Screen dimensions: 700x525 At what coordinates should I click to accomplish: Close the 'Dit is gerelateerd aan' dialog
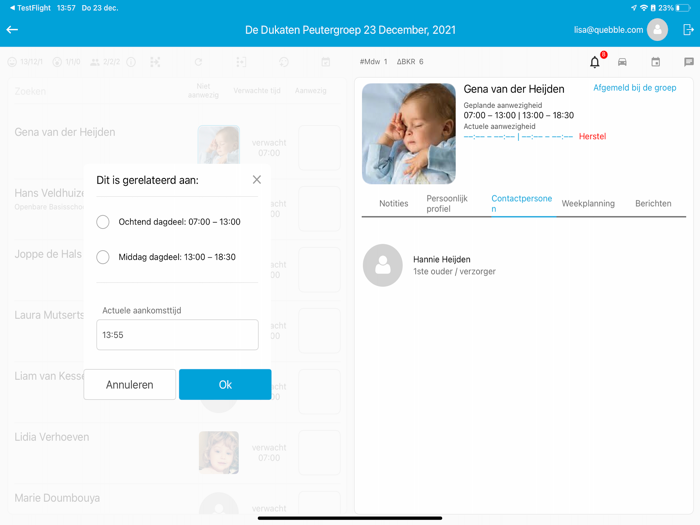pos(257,179)
